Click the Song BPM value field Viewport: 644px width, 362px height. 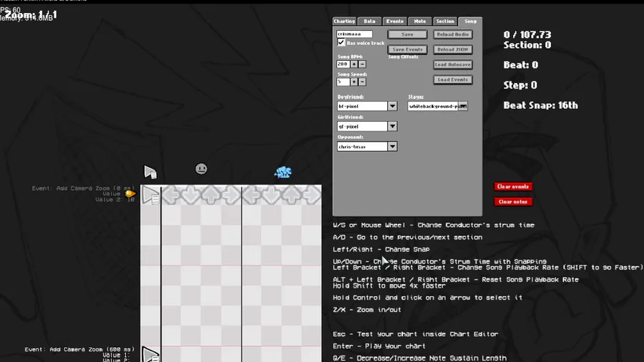(343, 64)
